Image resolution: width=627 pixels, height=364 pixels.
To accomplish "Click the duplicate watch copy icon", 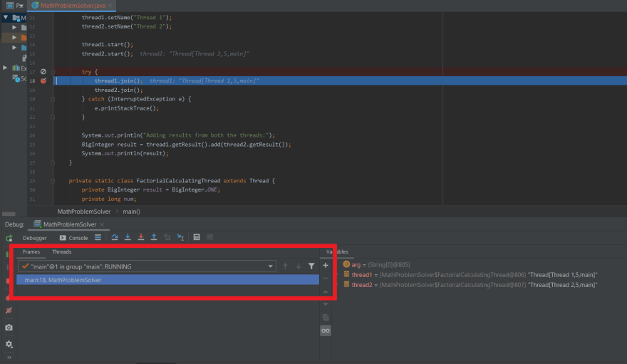I will pyautogui.click(x=326, y=317).
